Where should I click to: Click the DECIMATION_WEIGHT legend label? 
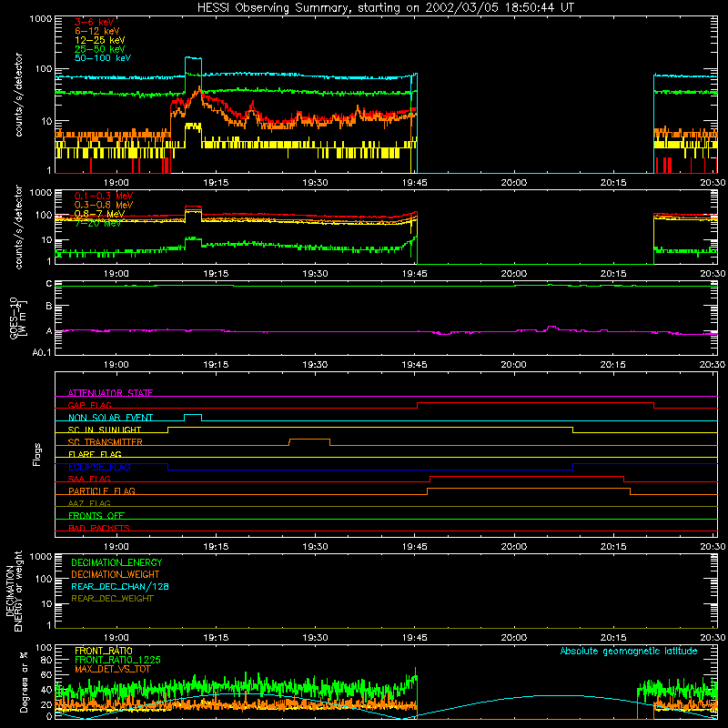tap(116, 574)
